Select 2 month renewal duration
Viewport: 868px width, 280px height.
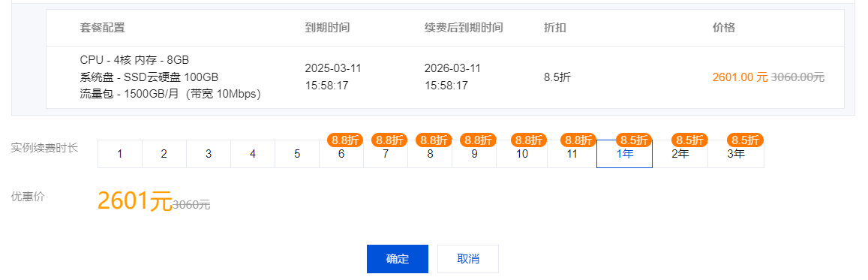(164, 154)
